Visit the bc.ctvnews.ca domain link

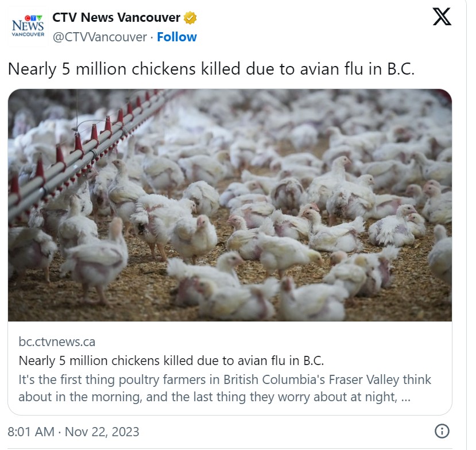coord(57,342)
